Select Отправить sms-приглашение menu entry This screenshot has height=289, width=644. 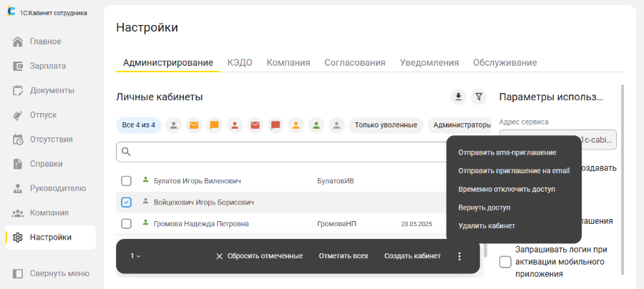[x=507, y=152]
